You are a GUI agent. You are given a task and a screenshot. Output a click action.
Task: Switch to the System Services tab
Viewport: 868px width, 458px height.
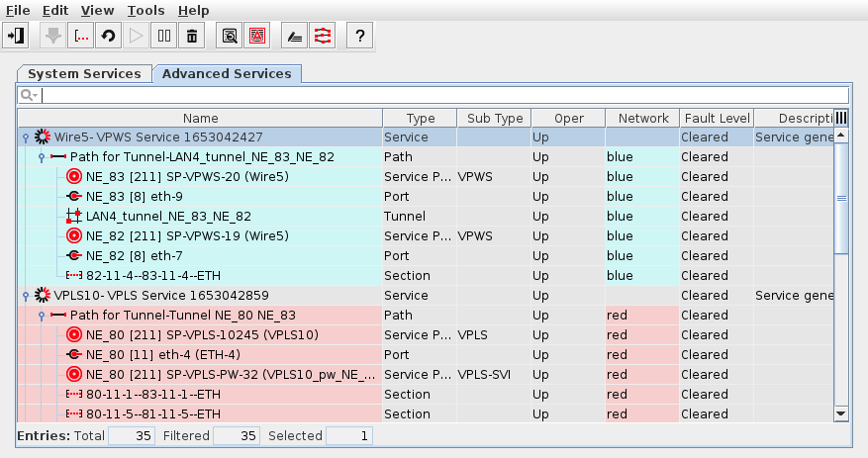84,73
